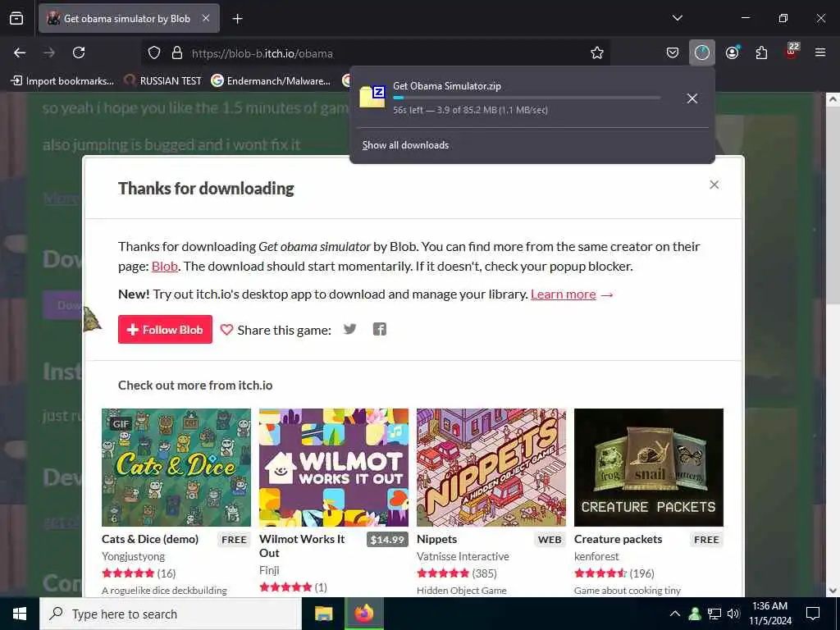Open the green user tray icon

pos(695,614)
